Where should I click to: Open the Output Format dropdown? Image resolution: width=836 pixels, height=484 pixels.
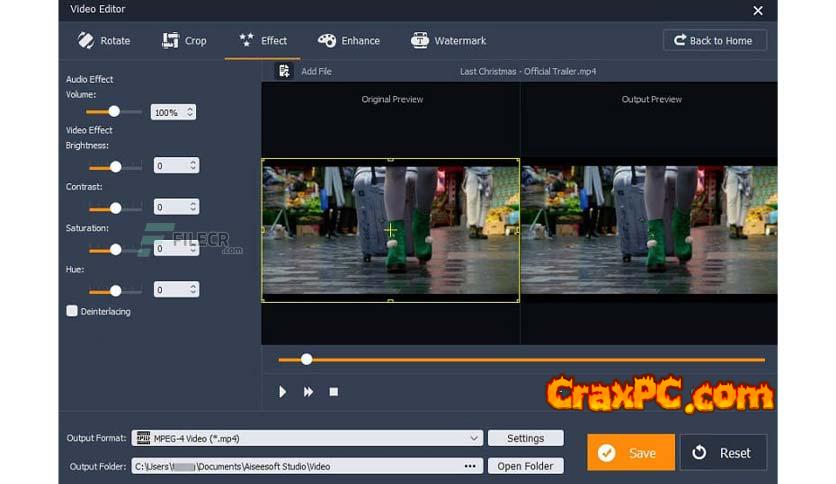(474, 438)
